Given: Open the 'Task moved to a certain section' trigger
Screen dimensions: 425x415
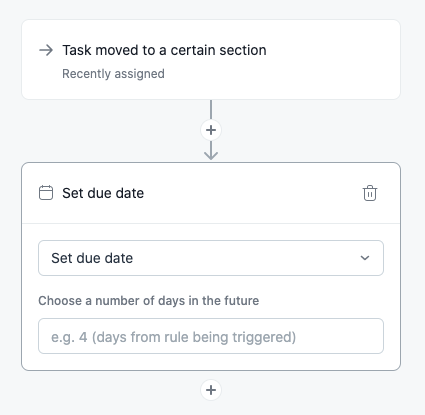Looking at the screenshot, I should 211,59.
